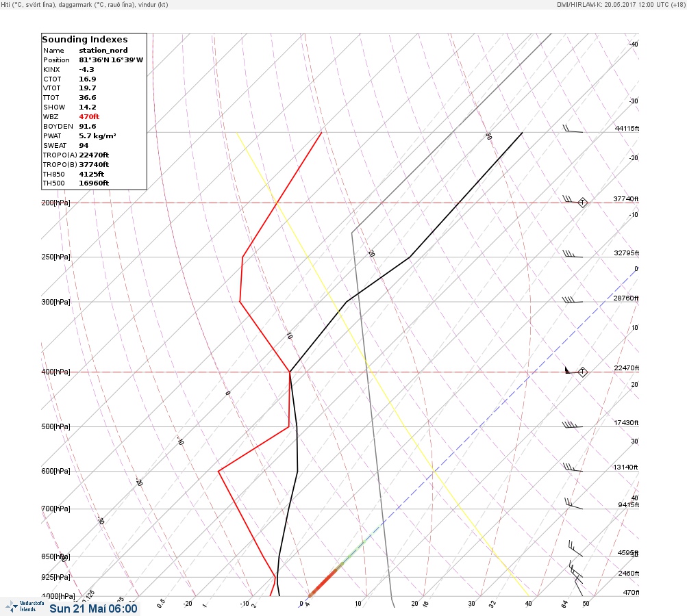The height and width of the screenshot is (616, 687).
Task: Click the station name 'station_nord'
Action: point(103,51)
